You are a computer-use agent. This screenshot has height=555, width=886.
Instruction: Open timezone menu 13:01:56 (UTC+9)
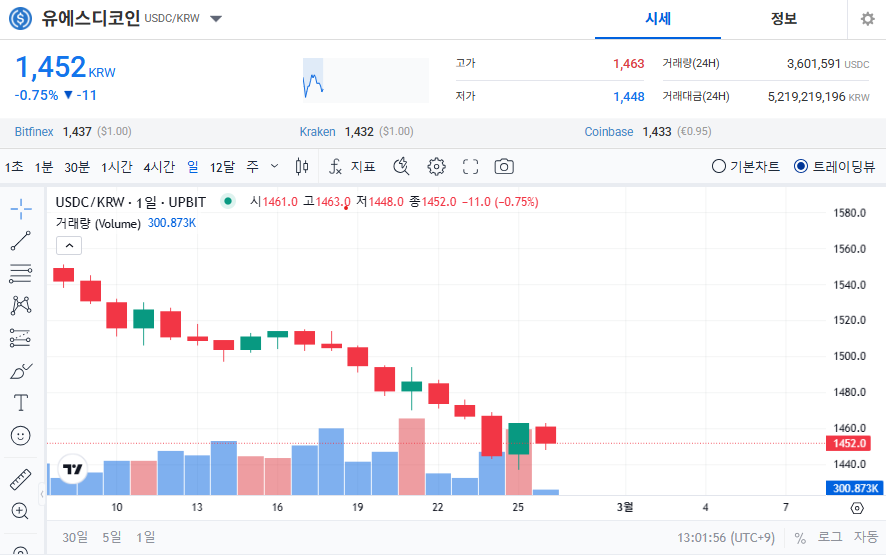[726, 537]
